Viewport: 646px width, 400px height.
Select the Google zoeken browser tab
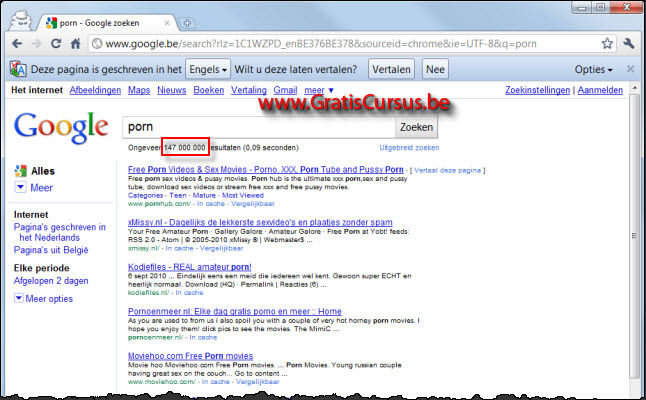107,23
